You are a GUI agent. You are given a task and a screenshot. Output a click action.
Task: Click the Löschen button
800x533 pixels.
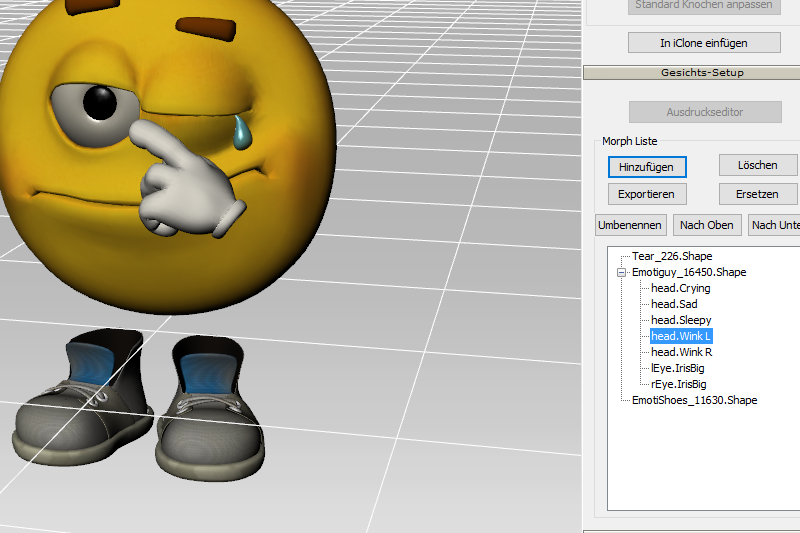[x=758, y=165]
